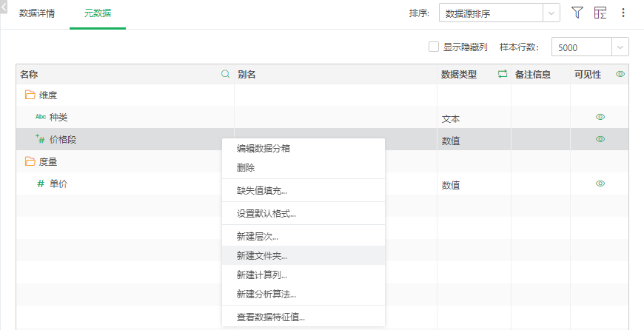
Task: Click the 维度 folder icon
Action: point(30,95)
